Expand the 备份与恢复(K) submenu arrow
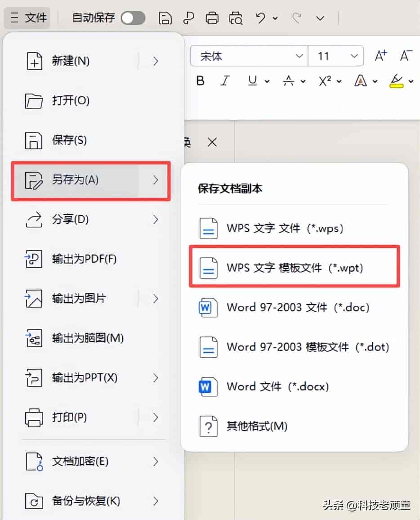 coord(156,501)
